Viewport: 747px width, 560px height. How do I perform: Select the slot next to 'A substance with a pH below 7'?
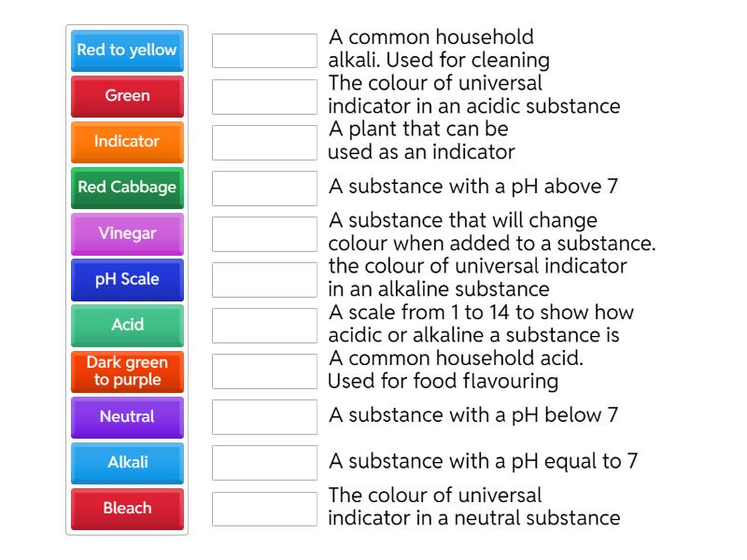264,416
